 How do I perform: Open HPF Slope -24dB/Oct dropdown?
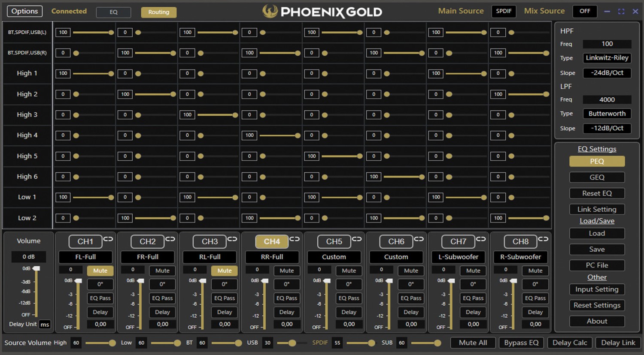(x=607, y=73)
